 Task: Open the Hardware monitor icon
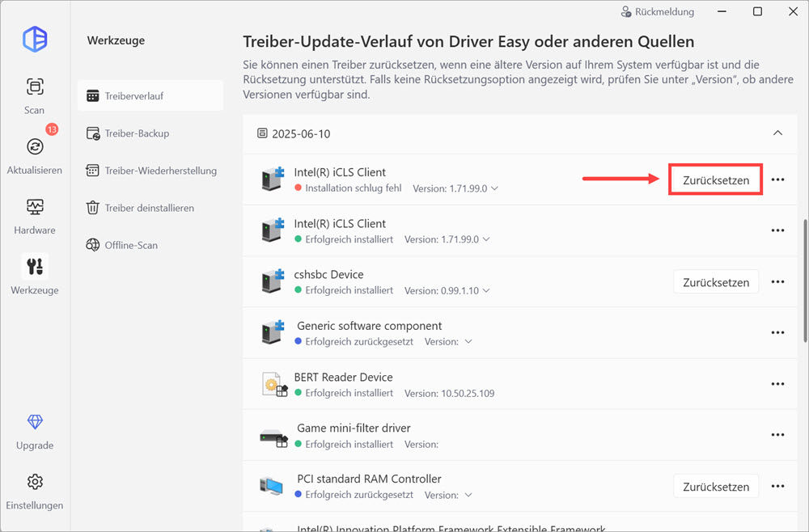tap(35, 207)
